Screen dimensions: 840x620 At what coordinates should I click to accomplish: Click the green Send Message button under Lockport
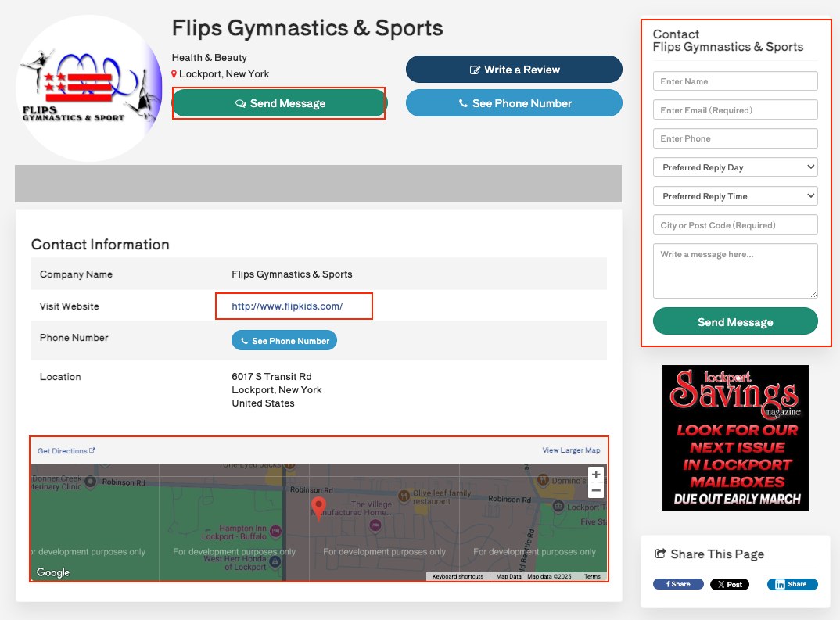click(x=278, y=103)
